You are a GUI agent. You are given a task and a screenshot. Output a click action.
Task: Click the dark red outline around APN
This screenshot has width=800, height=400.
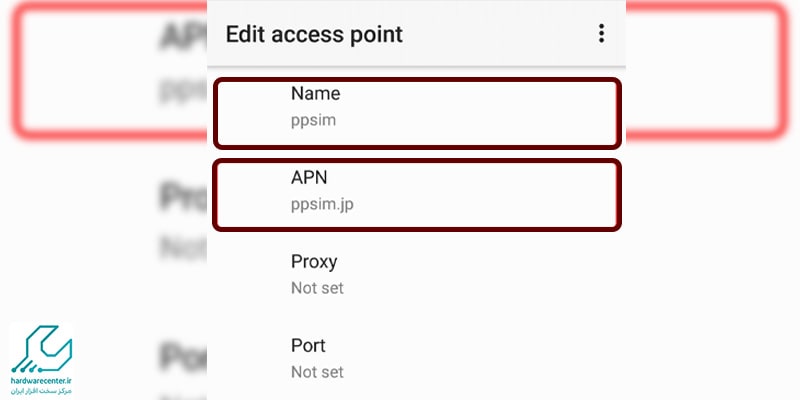[x=417, y=162]
